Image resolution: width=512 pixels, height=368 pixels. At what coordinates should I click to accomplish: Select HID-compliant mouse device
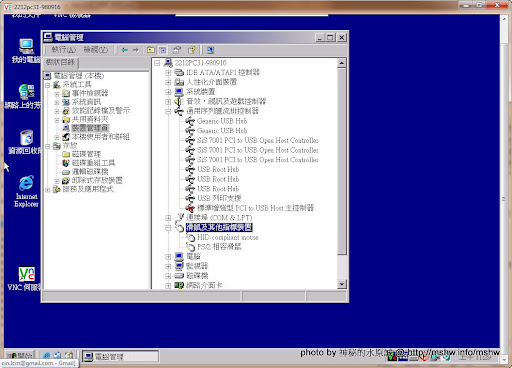(228, 237)
